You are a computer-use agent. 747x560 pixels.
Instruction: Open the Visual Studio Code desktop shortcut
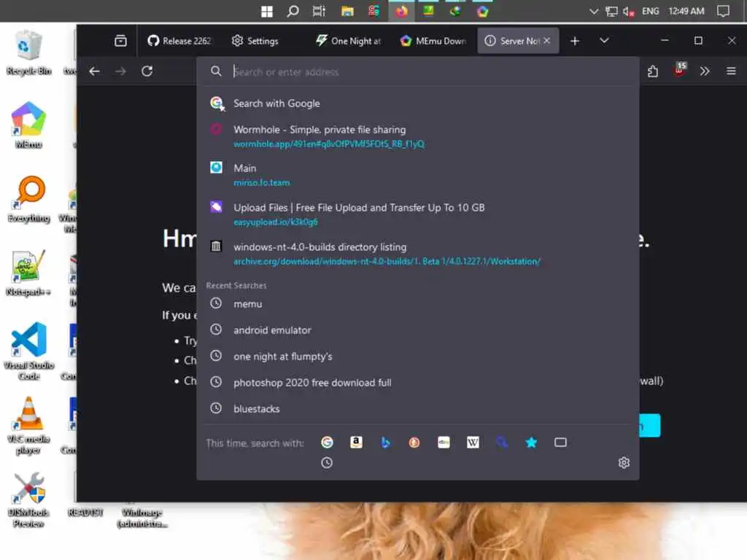click(28, 351)
